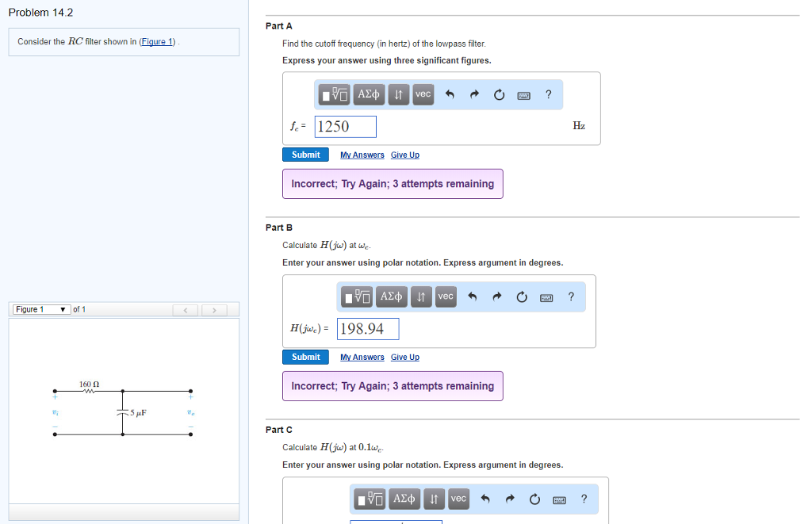812x524 pixels.
Task: Click subscript/superscript arrows tool in Part A
Action: pos(398,94)
